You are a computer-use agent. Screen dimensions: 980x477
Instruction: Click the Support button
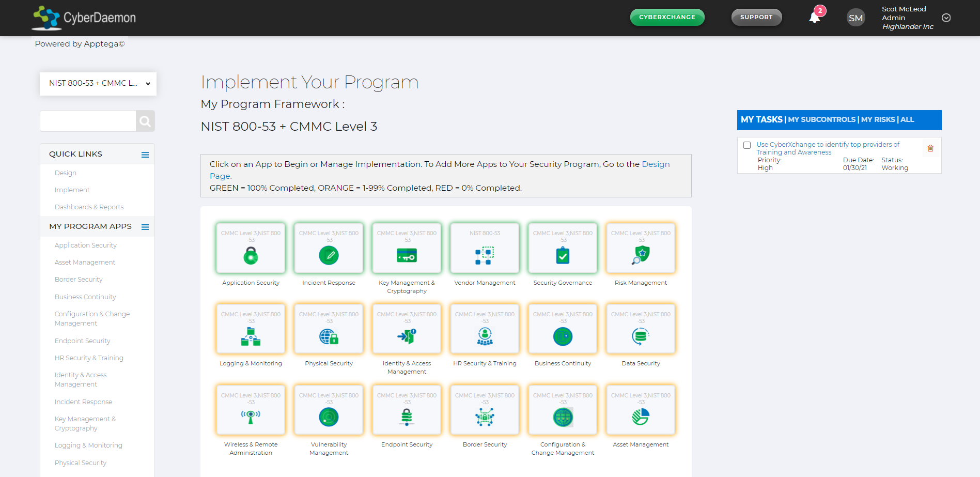click(x=756, y=17)
